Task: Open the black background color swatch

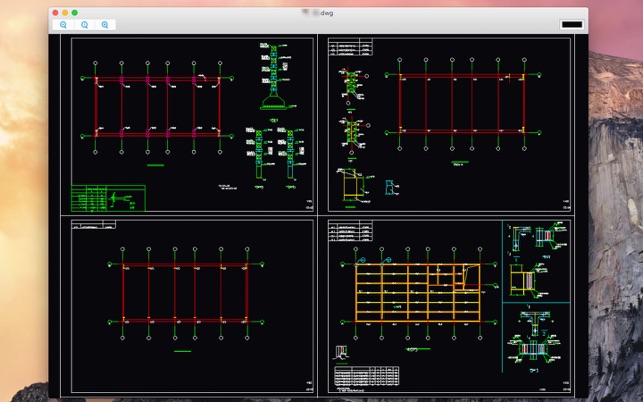Action: click(571, 24)
